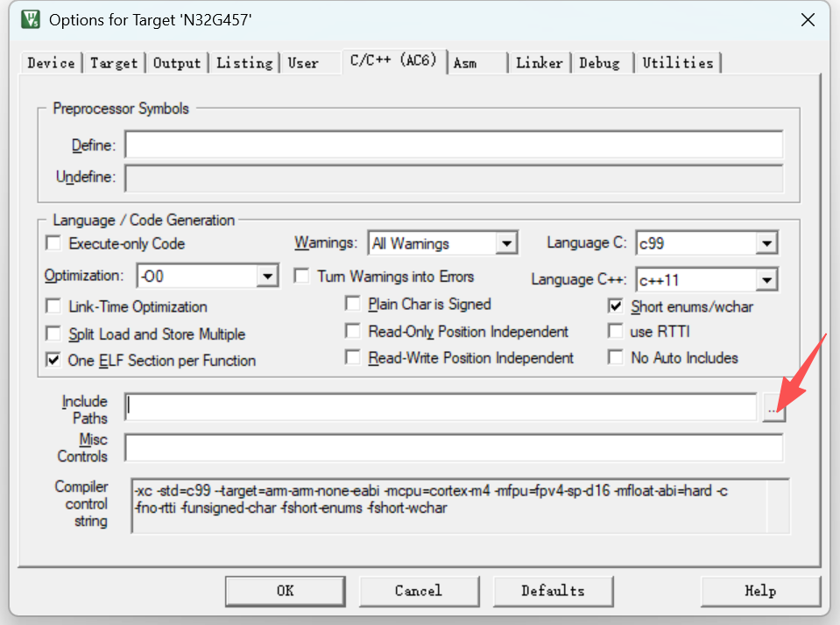The image size is (840, 625).
Task: Switch to the Utilities tab
Action: [678, 63]
